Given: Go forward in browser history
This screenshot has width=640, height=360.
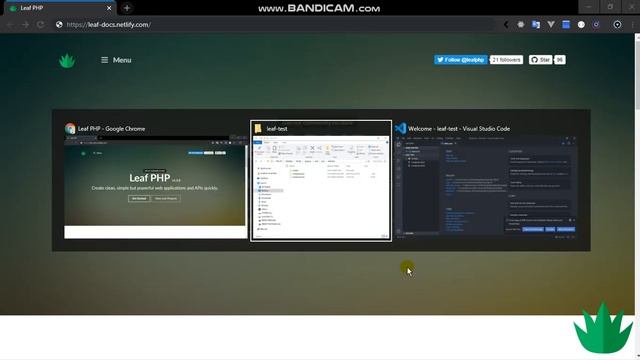Looking at the screenshot, I should (x=25, y=24).
